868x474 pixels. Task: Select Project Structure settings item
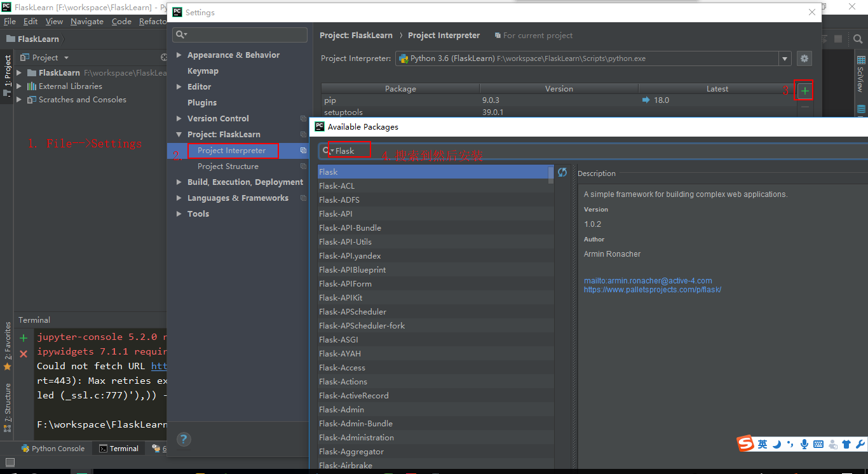(228, 166)
